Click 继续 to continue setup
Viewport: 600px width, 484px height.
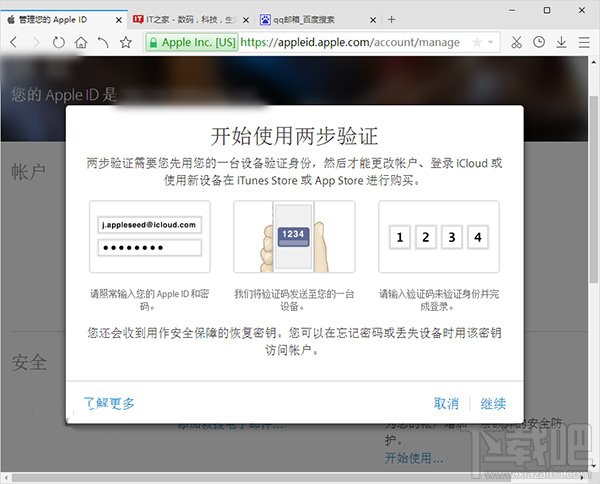[x=493, y=404]
